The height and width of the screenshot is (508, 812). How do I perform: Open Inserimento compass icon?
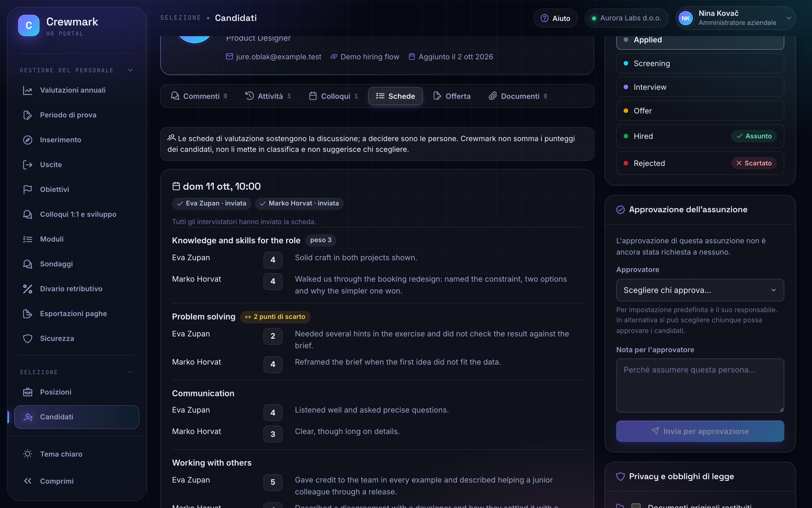click(x=27, y=140)
